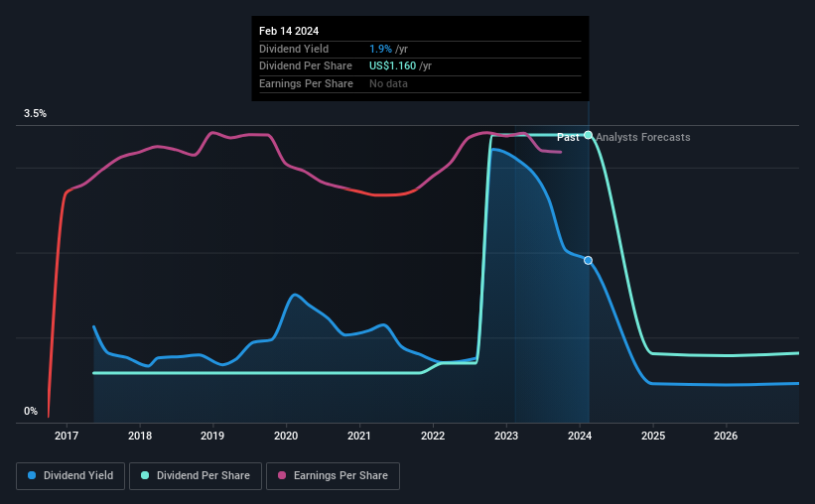Click 'Dividend Per Share' row label in tooltip

(x=306, y=66)
